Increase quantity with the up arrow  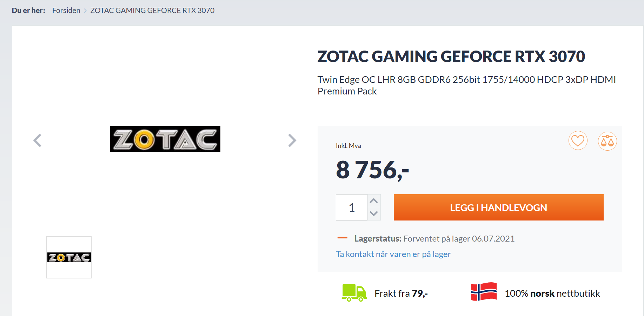374,201
